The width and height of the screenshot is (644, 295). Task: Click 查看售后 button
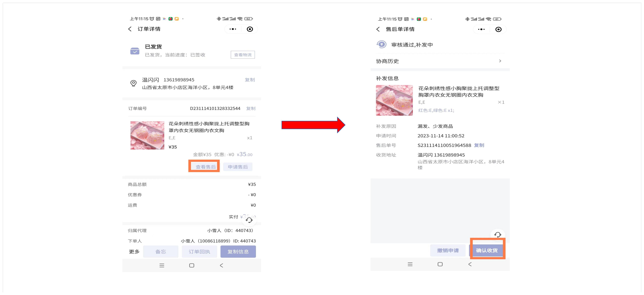click(x=205, y=167)
